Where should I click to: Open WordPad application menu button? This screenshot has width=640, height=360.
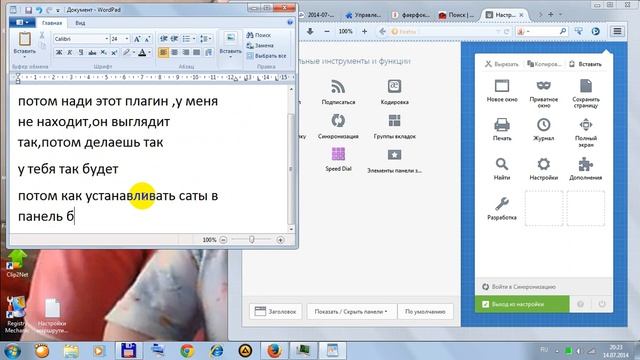coord(22,22)
